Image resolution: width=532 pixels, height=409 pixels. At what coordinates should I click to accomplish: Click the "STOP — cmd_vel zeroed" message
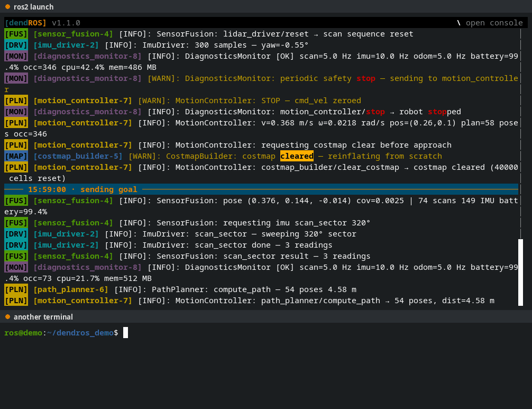click(x=311, y=101)
